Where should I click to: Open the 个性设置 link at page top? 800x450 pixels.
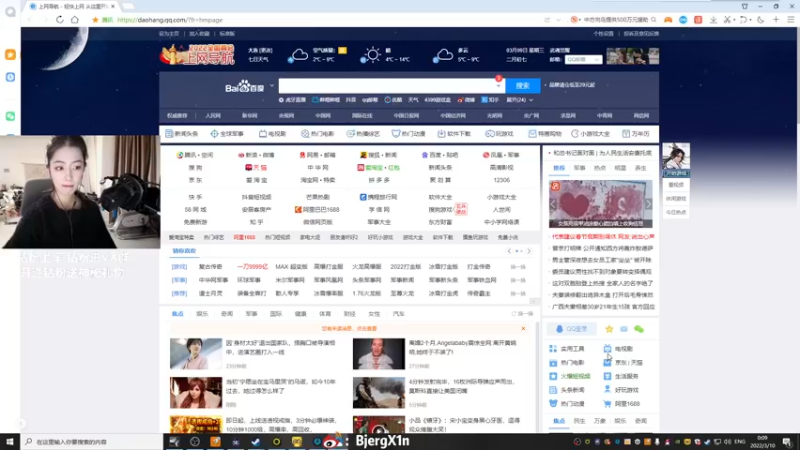click(603, 34)
